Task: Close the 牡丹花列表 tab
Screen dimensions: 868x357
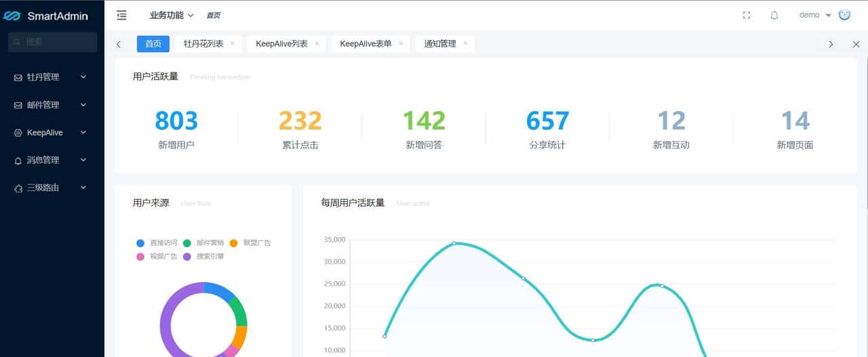Action: (233, 43)
